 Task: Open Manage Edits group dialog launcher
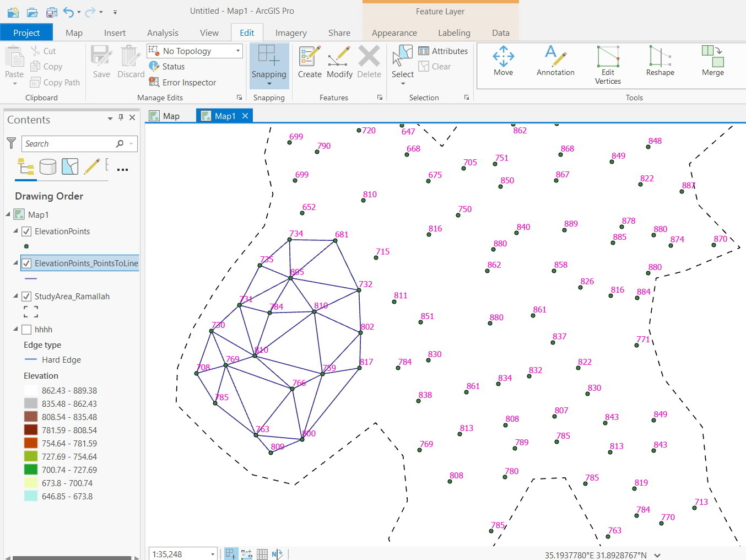239,98
